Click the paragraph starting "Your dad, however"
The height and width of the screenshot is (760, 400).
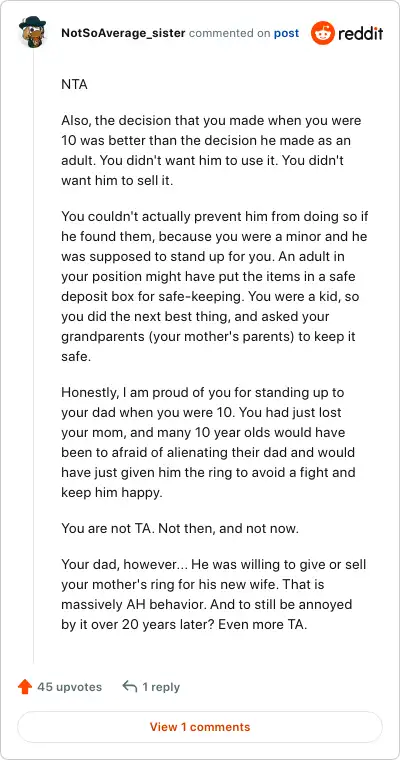click(x=214, y=595)
